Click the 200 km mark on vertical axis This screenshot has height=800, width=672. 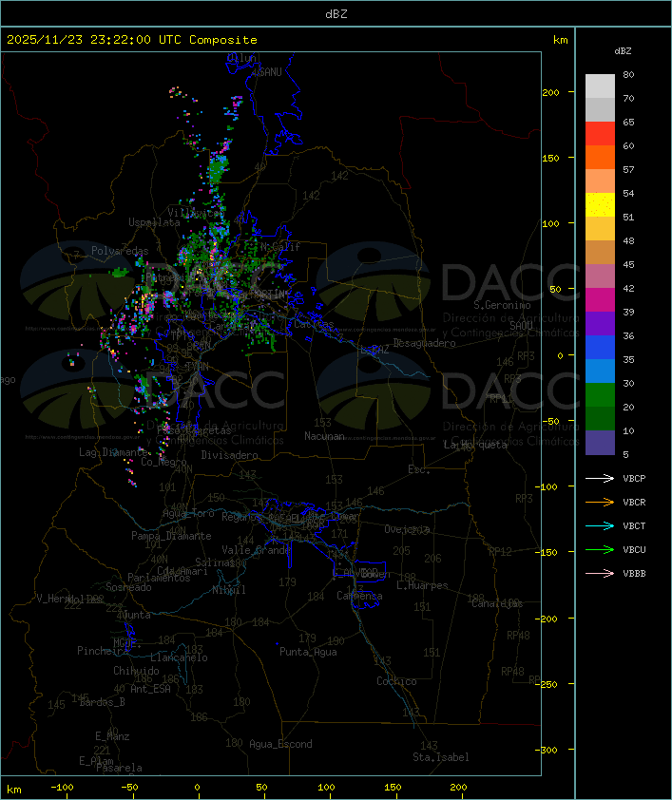[x=550, y=92]
